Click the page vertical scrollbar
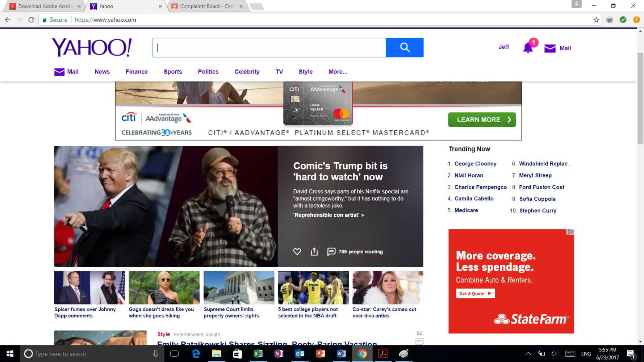The height and width of the screenshot is (362, 644). click(640, 98)
